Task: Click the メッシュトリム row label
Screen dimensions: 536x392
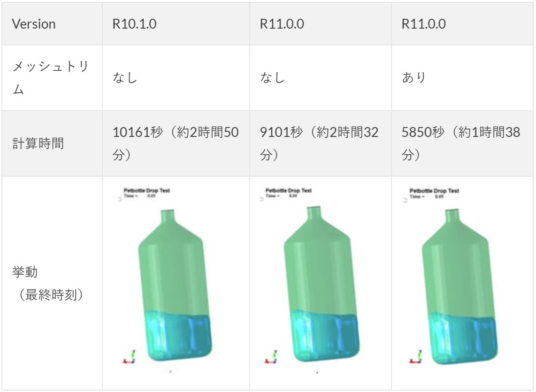Action: click(52, 78)
